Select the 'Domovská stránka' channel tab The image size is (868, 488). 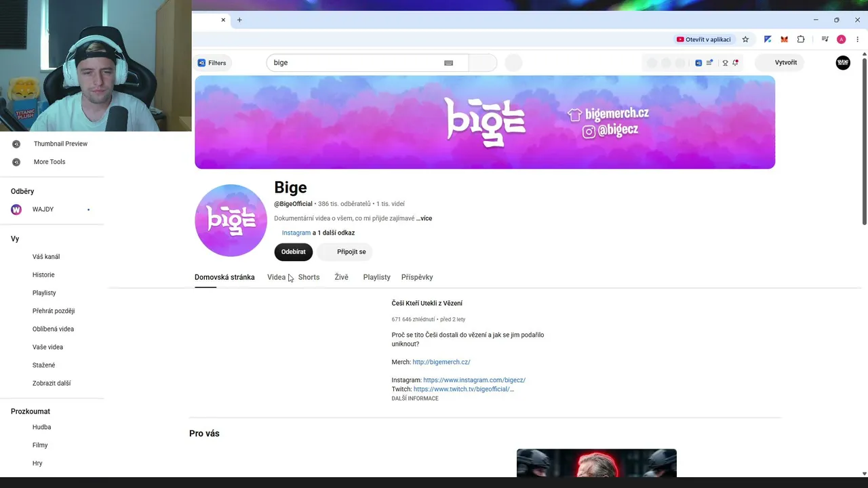224,277
